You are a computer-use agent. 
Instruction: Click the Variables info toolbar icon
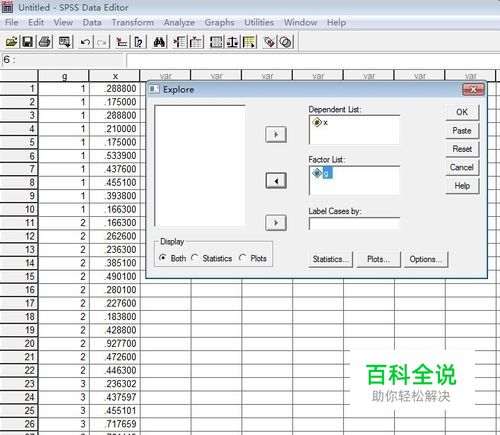click(139, 42)
